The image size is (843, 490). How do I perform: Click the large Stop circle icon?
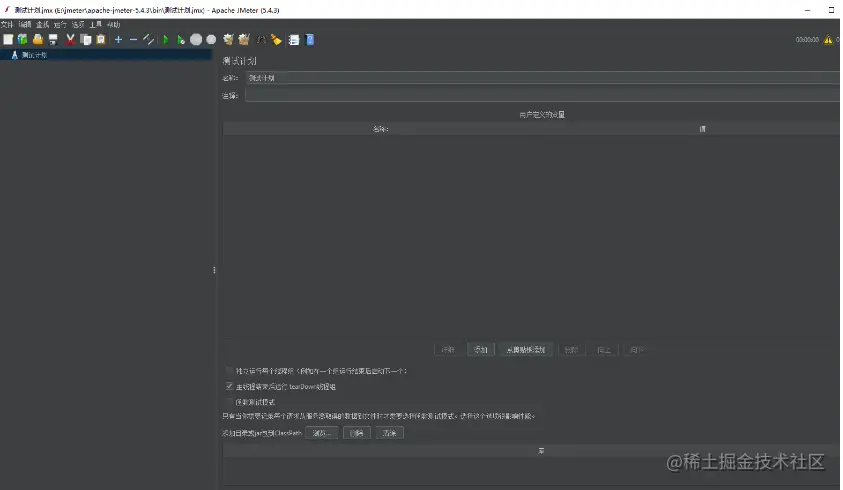tap(196, 39)
